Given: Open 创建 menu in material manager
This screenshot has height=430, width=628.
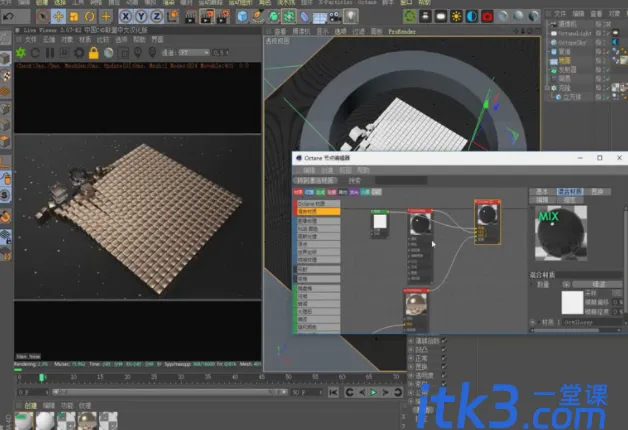Looking at the screenshot, I should [30, 406].
